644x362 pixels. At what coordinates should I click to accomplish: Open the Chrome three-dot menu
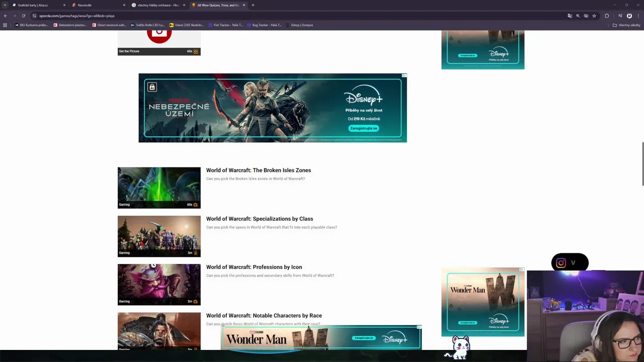click(x=638, y=16)
